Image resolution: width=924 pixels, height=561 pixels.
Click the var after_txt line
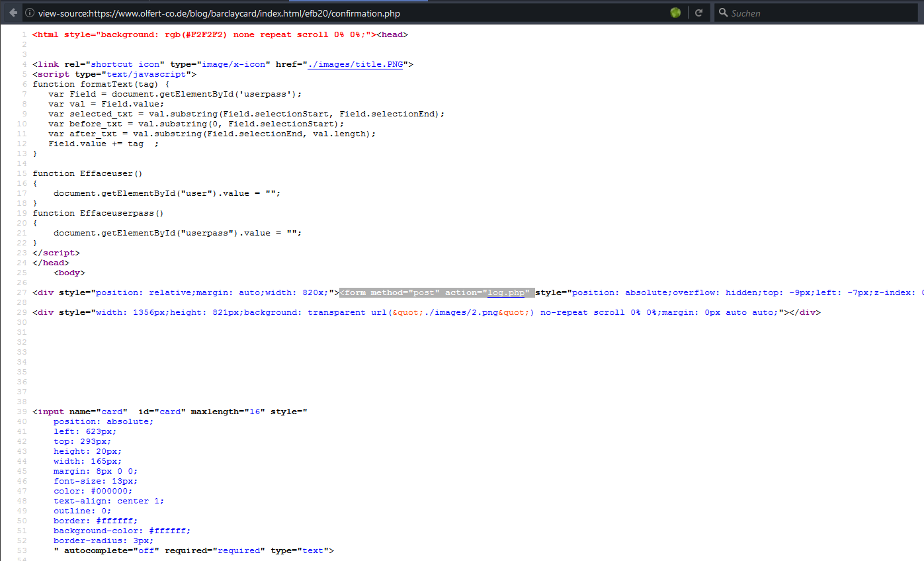[212, 134]
